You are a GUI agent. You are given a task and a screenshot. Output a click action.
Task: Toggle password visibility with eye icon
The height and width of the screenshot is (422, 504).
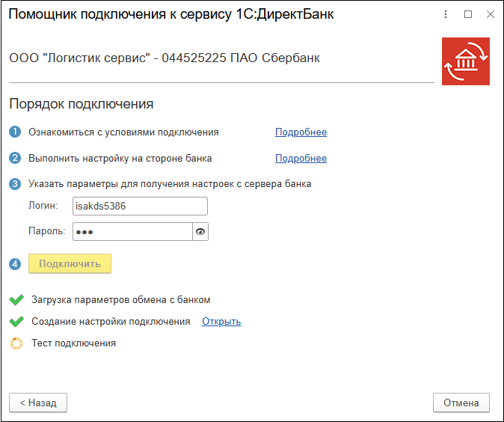pos(200,232)
